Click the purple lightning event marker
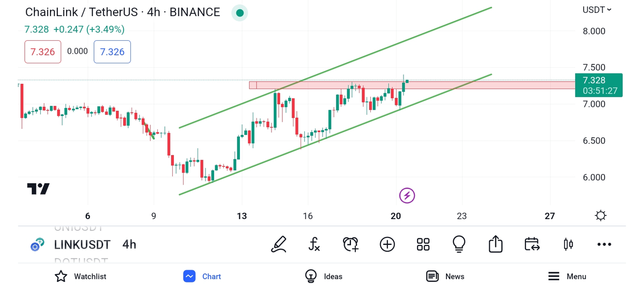 (407, 195)
